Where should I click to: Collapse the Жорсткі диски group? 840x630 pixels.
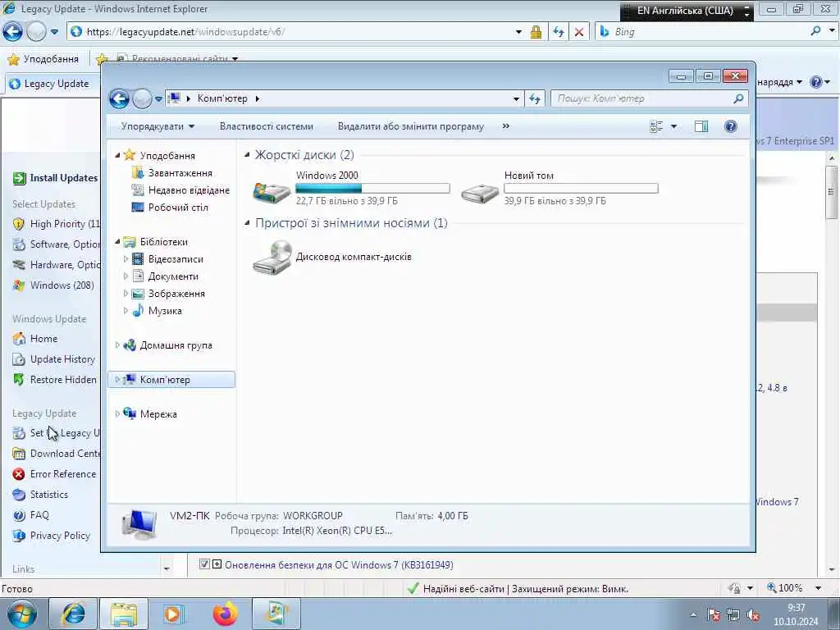(x=247, y=155)
